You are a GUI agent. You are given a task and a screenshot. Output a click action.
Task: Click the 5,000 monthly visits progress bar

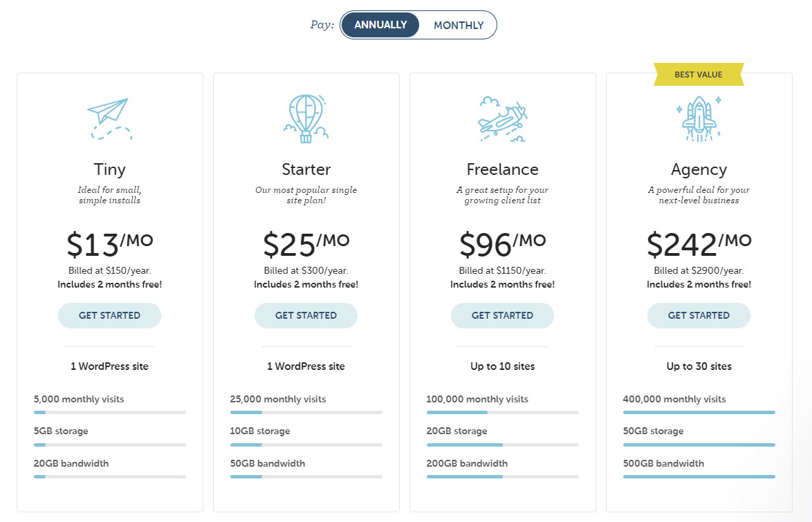tap(110, 413)
